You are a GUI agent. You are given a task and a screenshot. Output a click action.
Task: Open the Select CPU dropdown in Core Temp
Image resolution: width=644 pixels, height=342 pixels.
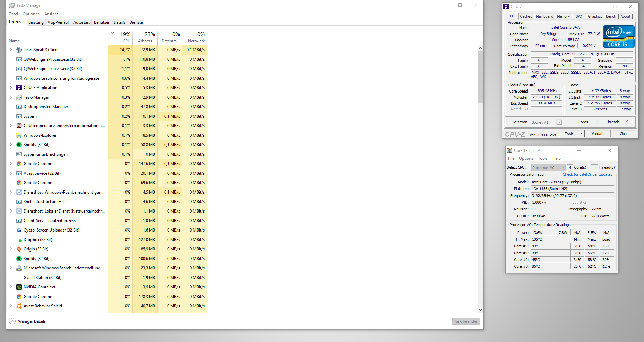[548, 168]
